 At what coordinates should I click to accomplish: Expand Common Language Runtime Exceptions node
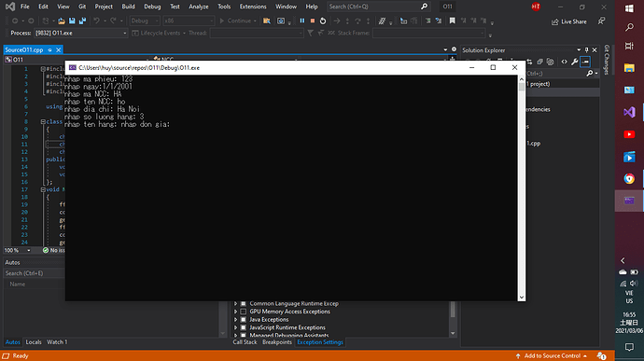click(236, 303)
